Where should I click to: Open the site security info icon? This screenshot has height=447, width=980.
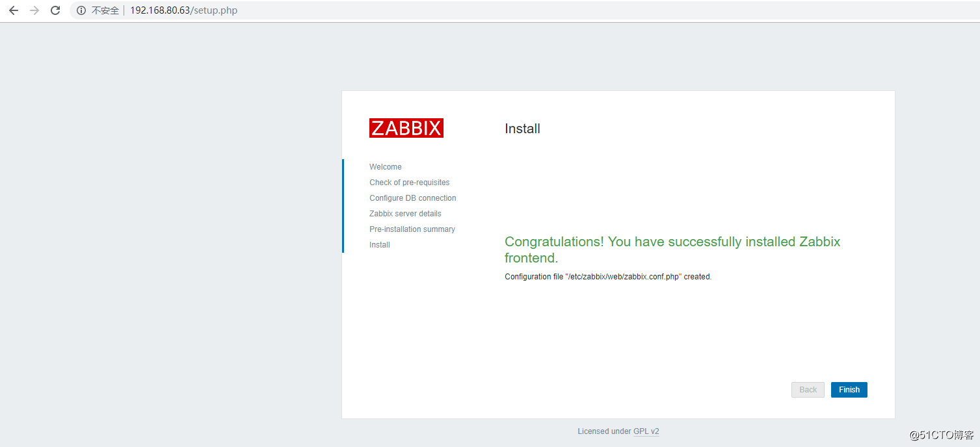(81, 10)
